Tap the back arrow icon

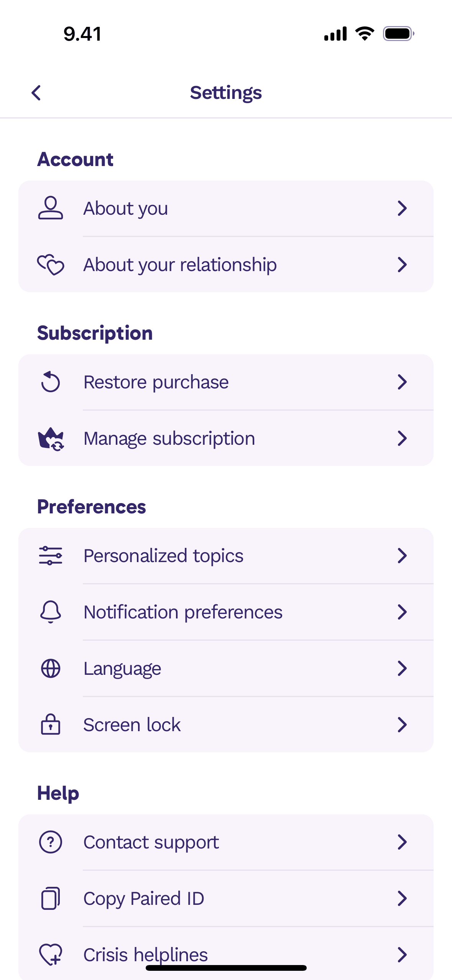click(36, 93)
